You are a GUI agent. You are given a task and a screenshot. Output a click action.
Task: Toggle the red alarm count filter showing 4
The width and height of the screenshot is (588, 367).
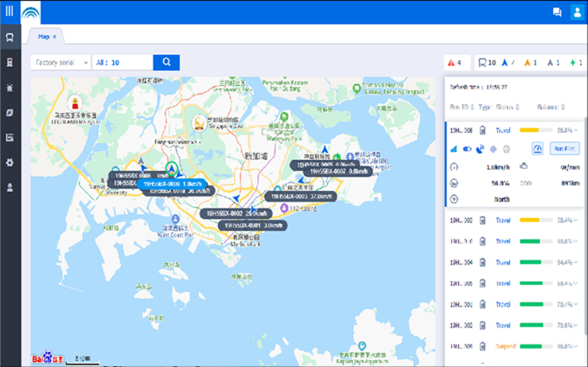(x=456, y=62)
